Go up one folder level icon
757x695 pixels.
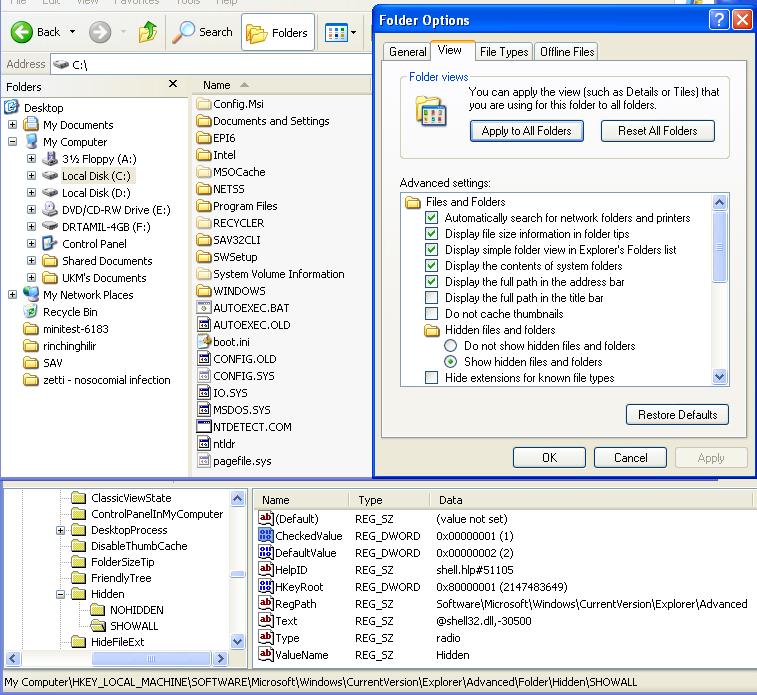(148, 32)
